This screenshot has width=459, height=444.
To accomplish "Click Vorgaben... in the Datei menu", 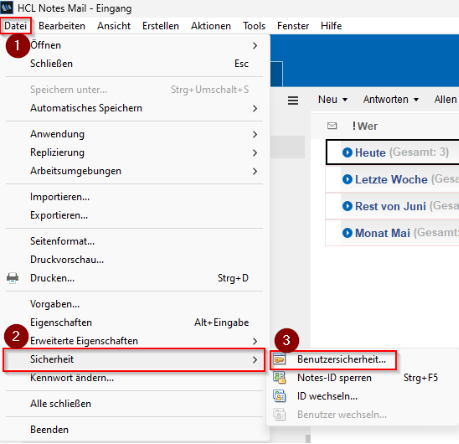I will coord(55,304).
